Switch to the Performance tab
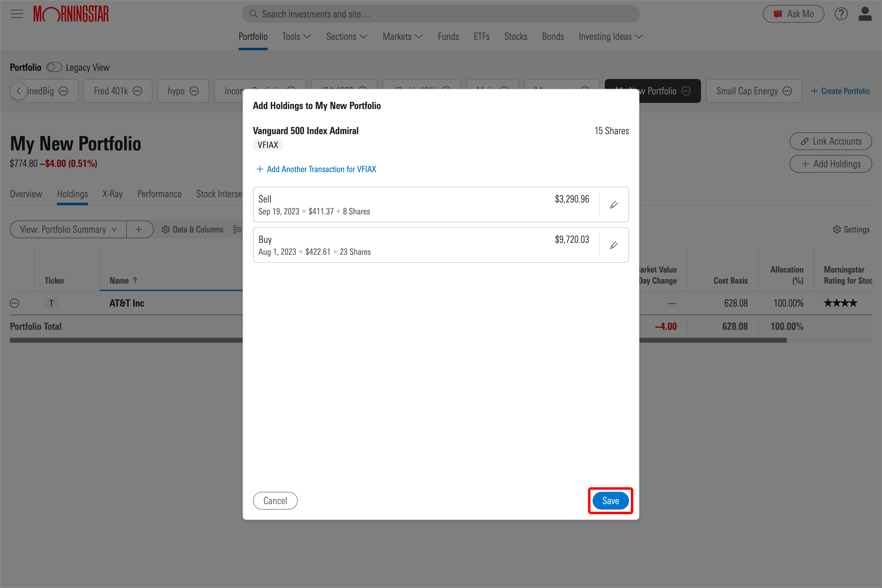The width and height of the screenshot is (882, 588). [x=159, y=194]
